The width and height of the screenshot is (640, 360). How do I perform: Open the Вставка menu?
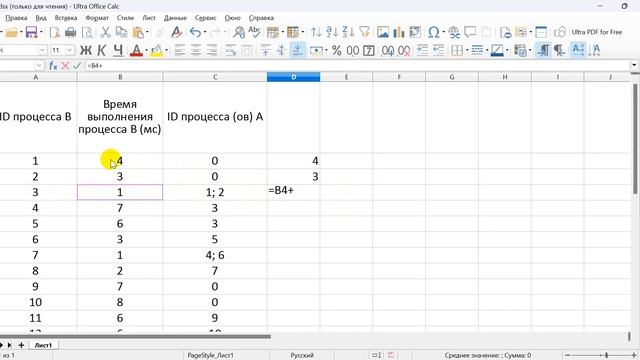(x=66, y=18)
